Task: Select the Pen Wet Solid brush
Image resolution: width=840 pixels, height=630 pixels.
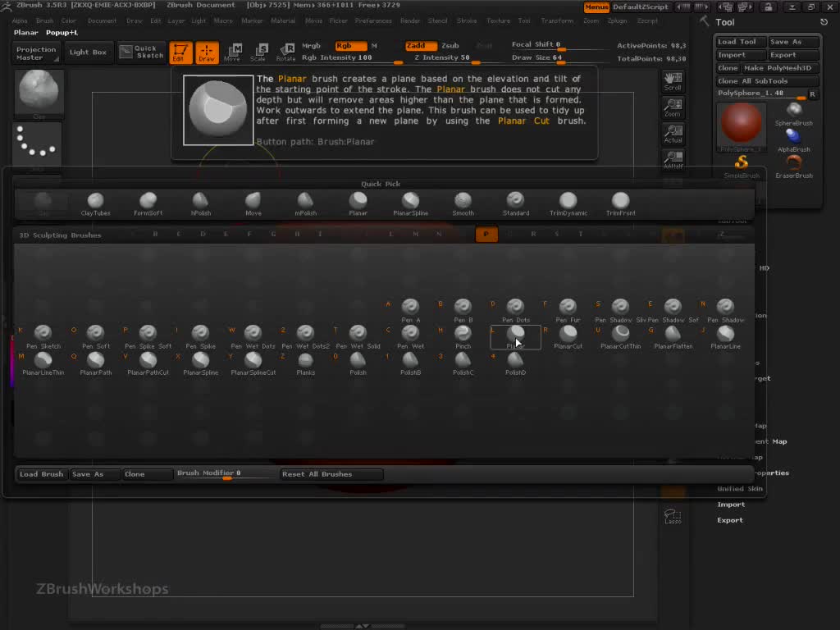Action: tap(358, 337)
